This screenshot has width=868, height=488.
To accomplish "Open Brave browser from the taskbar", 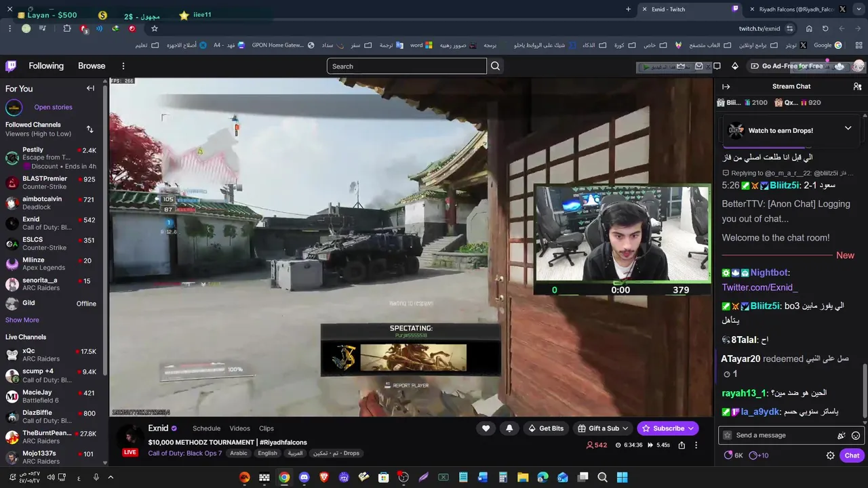I will point(323,477).
